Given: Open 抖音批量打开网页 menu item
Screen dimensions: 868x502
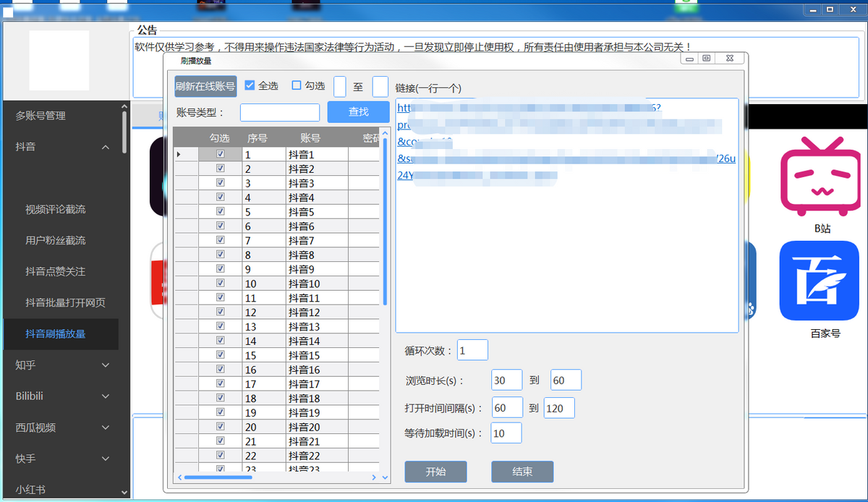Looking at the screenshot, I should pyautogui.click(x=65, y=302).
